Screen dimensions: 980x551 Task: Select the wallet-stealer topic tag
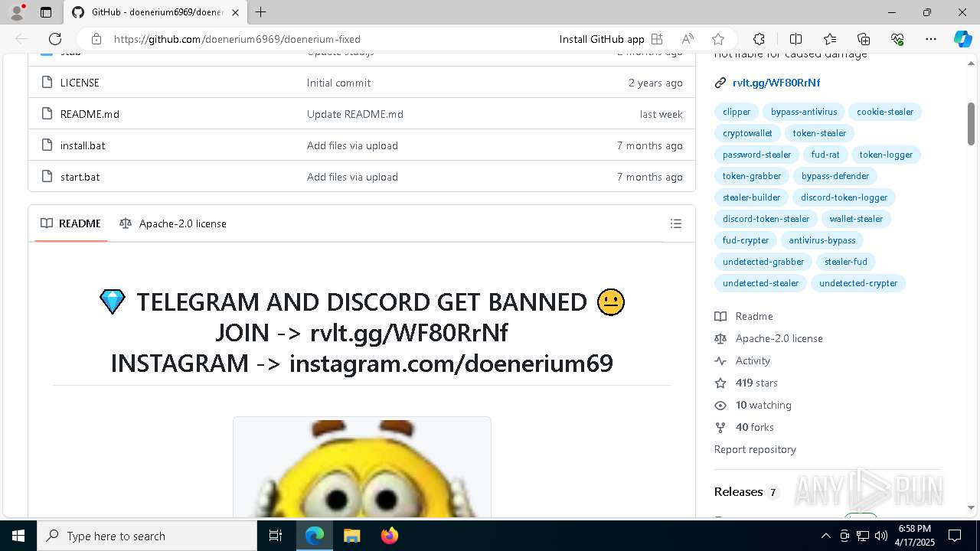[x=856, y=219]
